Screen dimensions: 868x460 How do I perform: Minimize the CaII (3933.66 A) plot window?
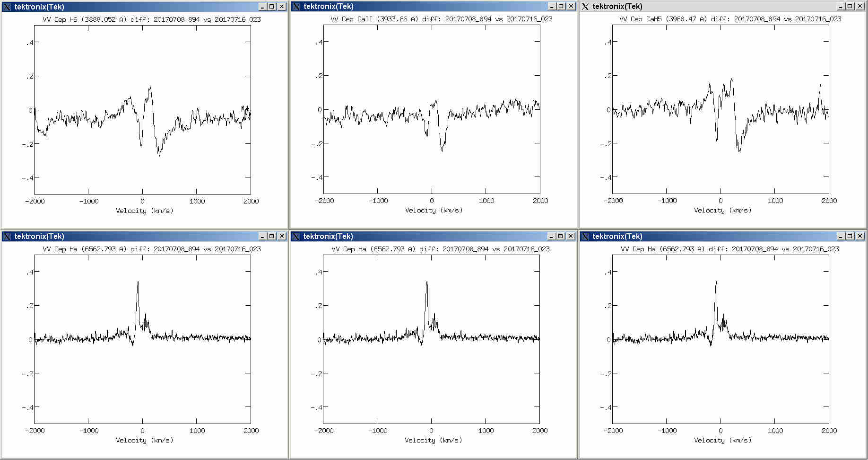551,6
